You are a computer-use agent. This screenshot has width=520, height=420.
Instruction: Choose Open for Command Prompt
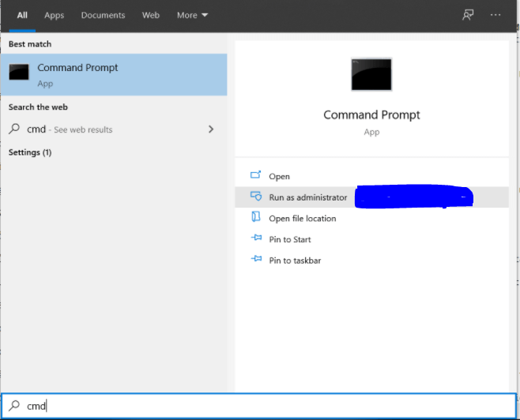tap(371, 176)
